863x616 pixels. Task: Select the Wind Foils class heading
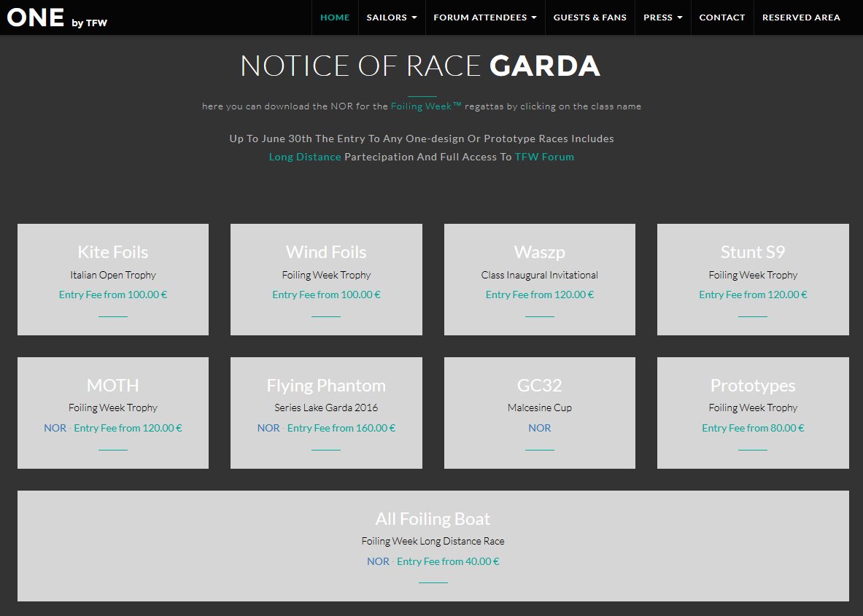326,252
